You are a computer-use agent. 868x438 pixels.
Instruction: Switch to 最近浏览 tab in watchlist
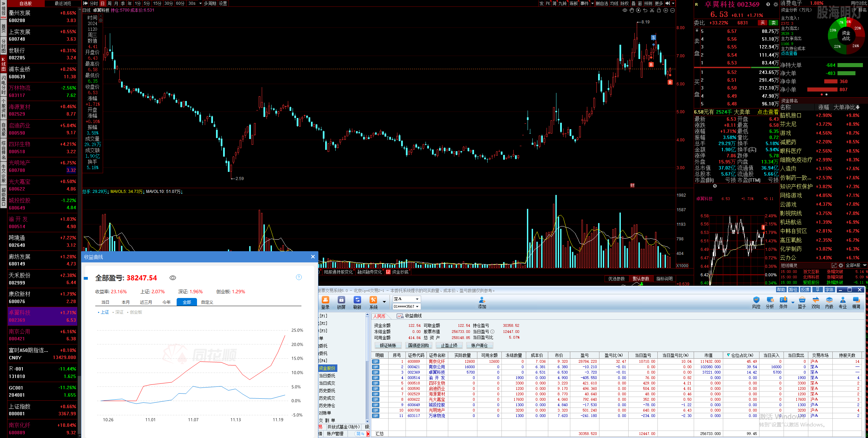click(63, 3)
